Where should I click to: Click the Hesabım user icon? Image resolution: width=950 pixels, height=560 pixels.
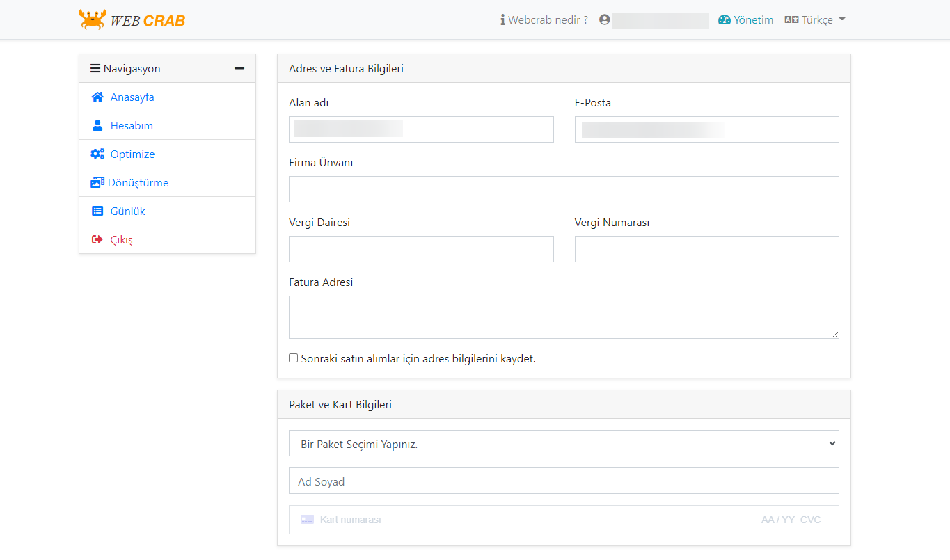point(97,125)
